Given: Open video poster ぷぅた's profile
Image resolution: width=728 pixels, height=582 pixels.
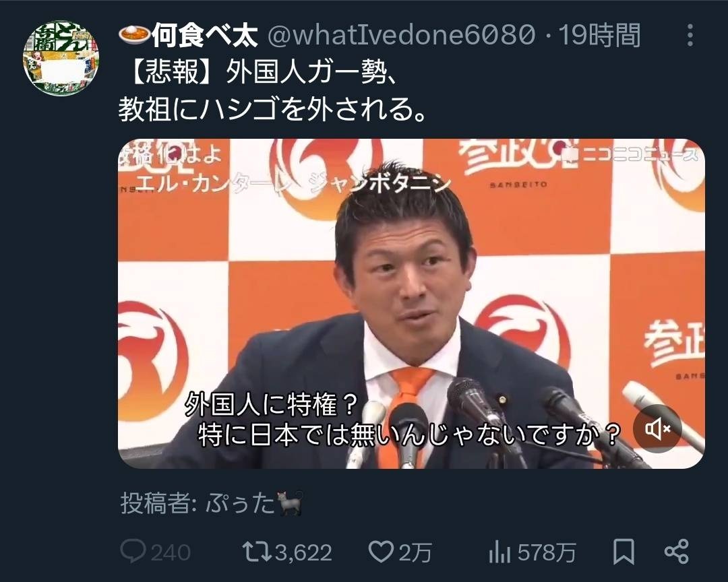Looking at the screenshot, I should [254, 503].
